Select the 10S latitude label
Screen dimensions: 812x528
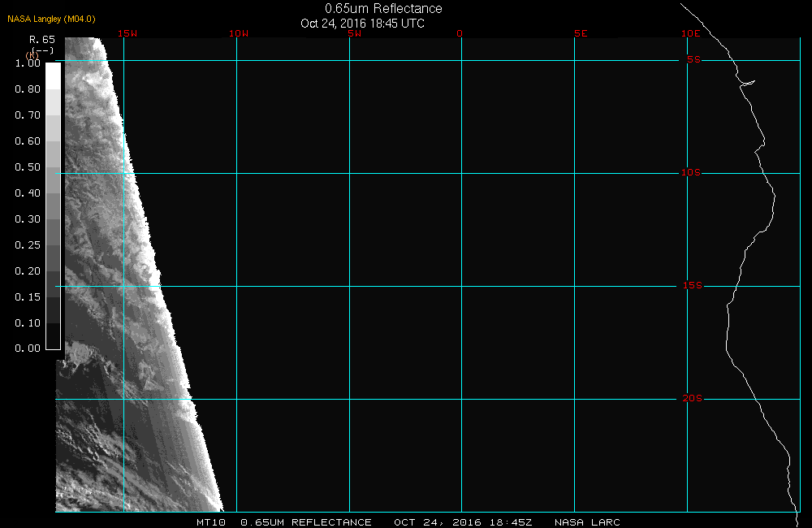(691, 173)
